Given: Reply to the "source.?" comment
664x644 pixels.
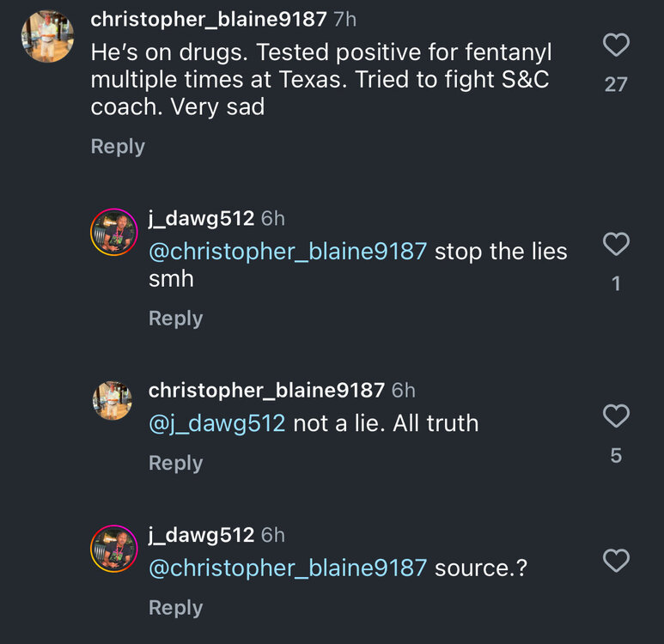Looking at the screenshot, I should click(x=175, y=608).
